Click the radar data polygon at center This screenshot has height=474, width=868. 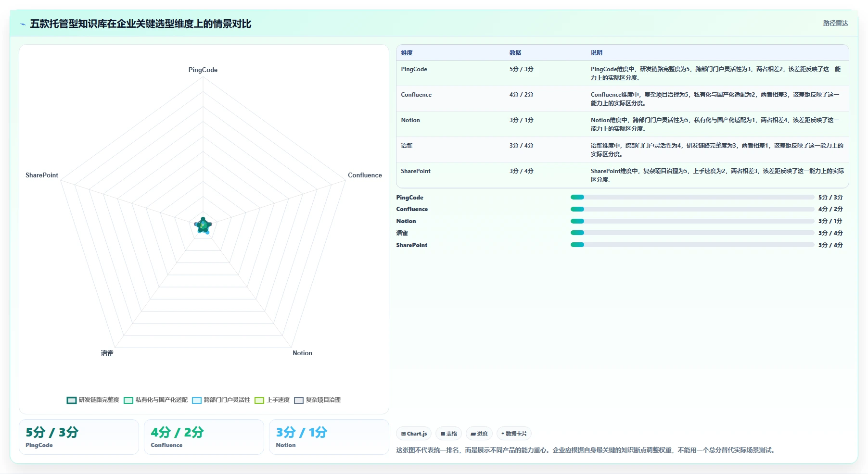[203, 225]
